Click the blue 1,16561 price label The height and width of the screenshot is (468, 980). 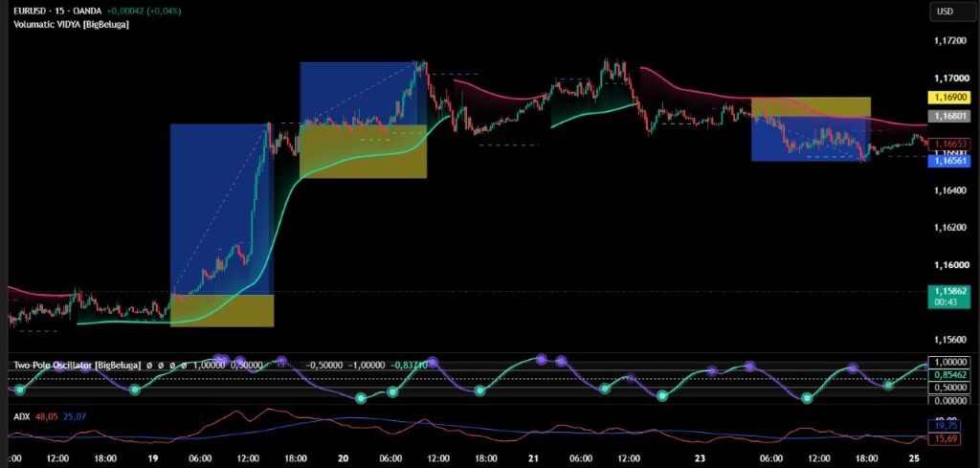pos(948,161)
